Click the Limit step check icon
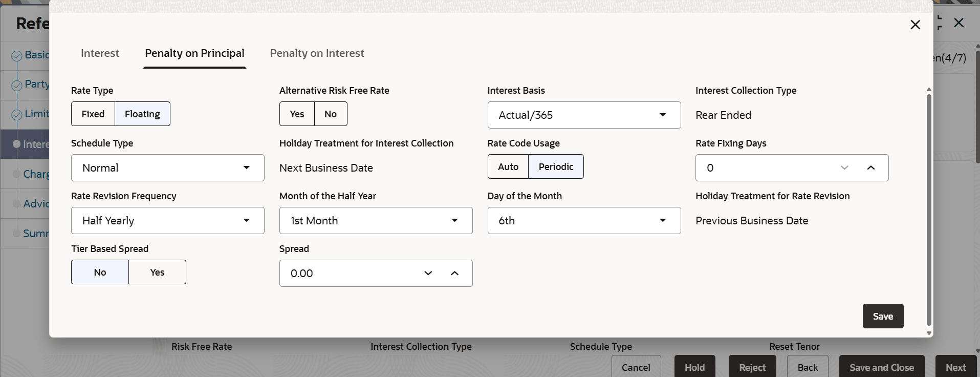The width and height of the screenshot is (980, 377). (x=16, y=115)
